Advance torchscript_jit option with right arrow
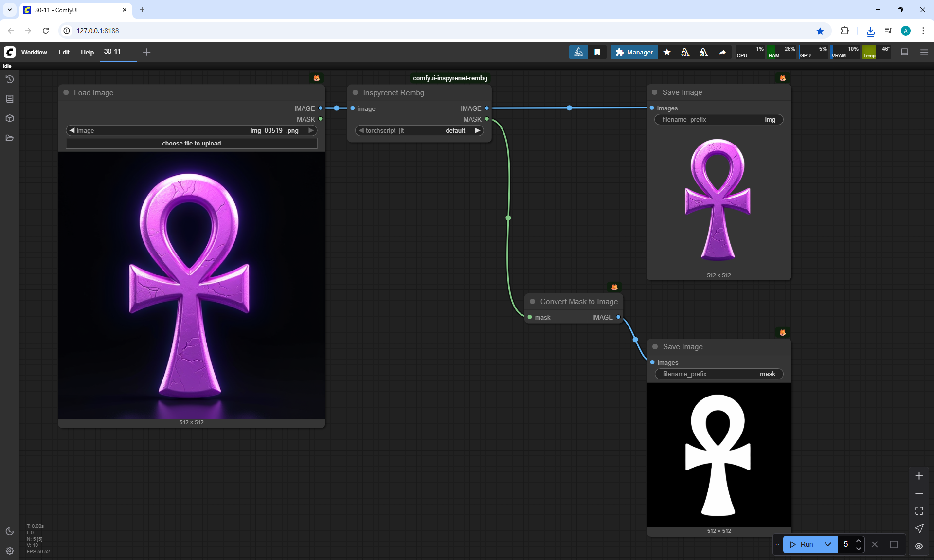Viewport: 934px width, 560px height. pos(478,130)
